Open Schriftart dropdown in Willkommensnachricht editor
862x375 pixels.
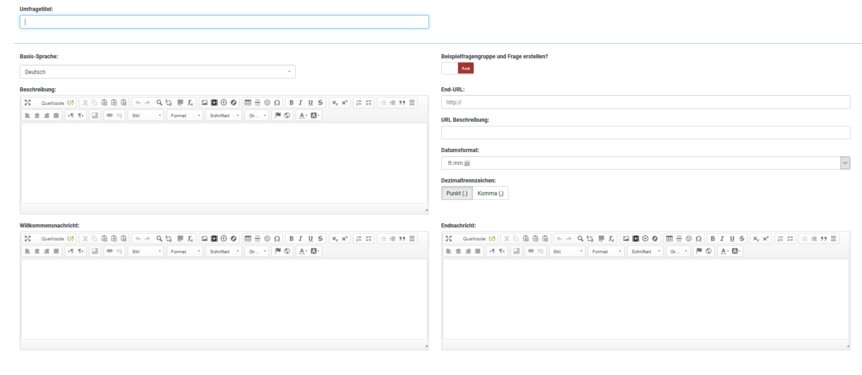pyautogui.click(x=224, y=251)
